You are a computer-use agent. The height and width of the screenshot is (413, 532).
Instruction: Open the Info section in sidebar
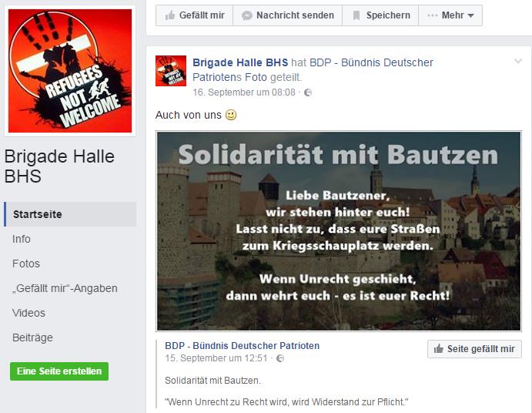[22, 239]
